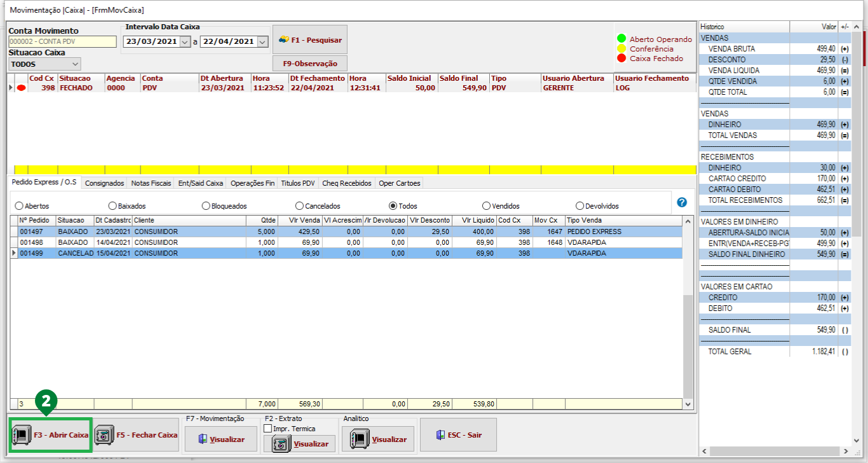The image size is (868, 463).
Task: Click Visualizar under Analitico
Action: [x=378, y=439]
